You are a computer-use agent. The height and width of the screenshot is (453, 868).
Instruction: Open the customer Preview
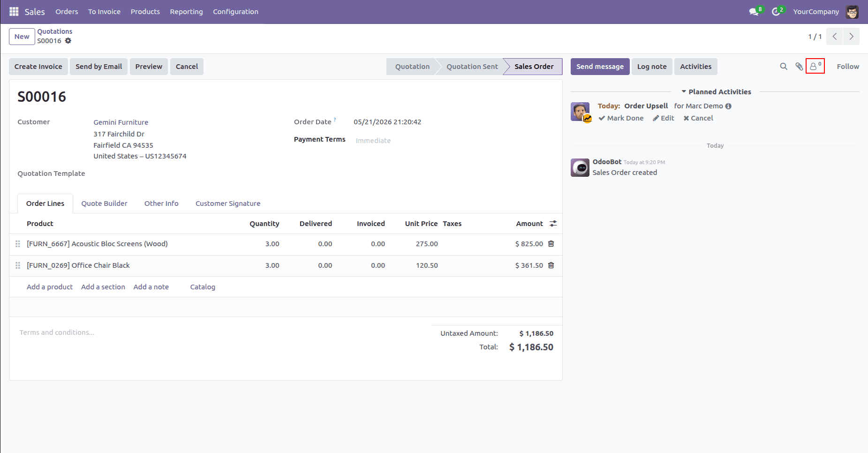149,67
